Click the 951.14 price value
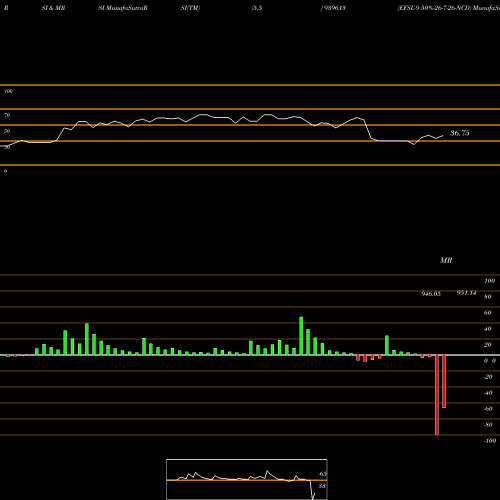Screen dimensions: 500x500 click(x=466, y=293)
